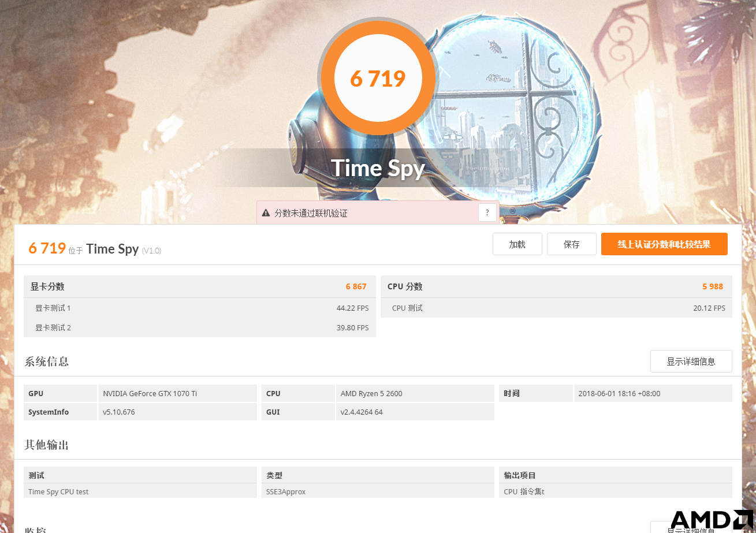
Task: Click the SSE3Approx cell
Action: click(378, 491)
